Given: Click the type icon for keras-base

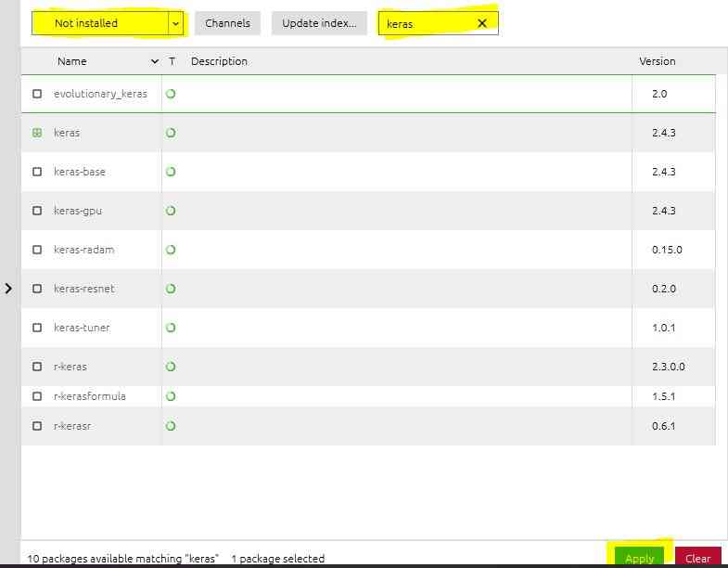Looking at the screenshot, I should 171,172.
